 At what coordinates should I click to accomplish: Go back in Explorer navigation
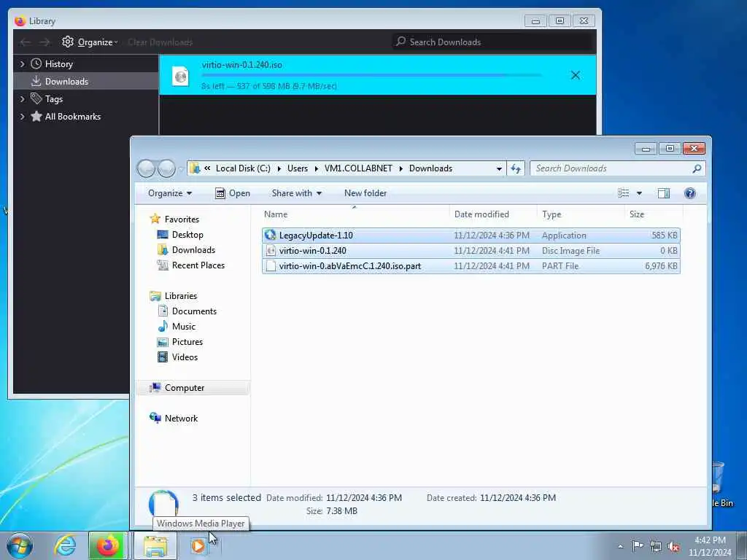tap(146, 168)
